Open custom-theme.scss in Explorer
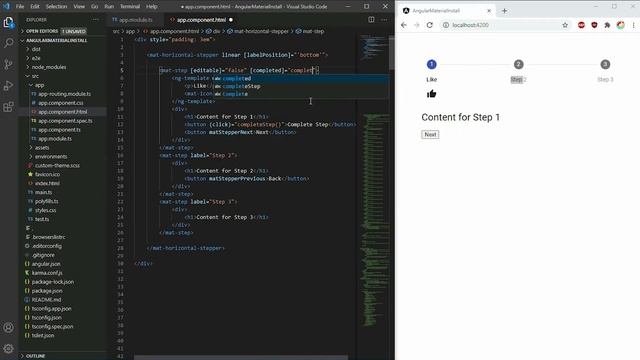 (x=57, y=165)
